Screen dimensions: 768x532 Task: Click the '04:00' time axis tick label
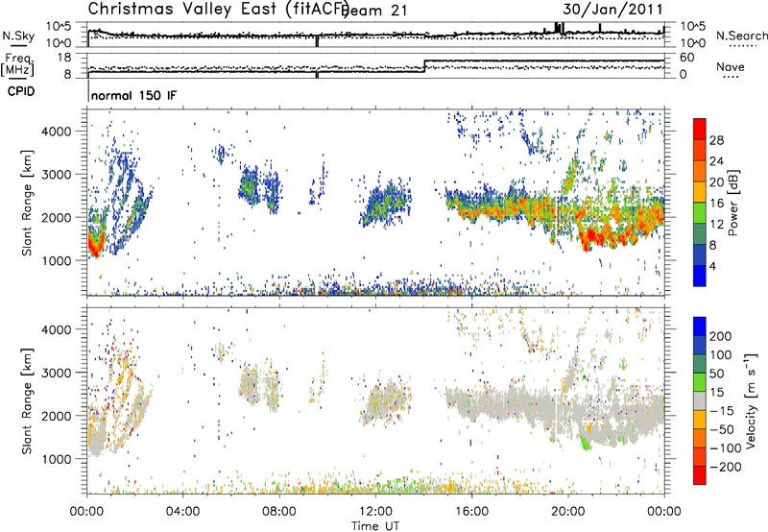coord(183,512)
